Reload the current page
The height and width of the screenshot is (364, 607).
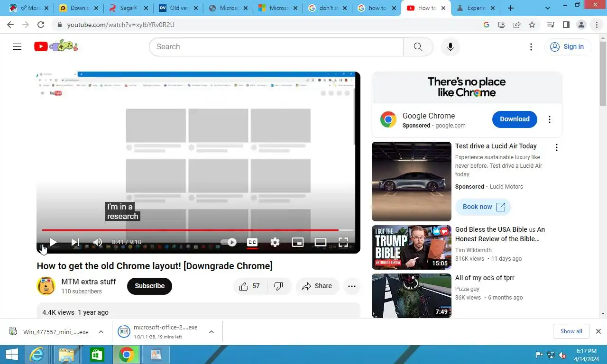[x=41, y=25]
